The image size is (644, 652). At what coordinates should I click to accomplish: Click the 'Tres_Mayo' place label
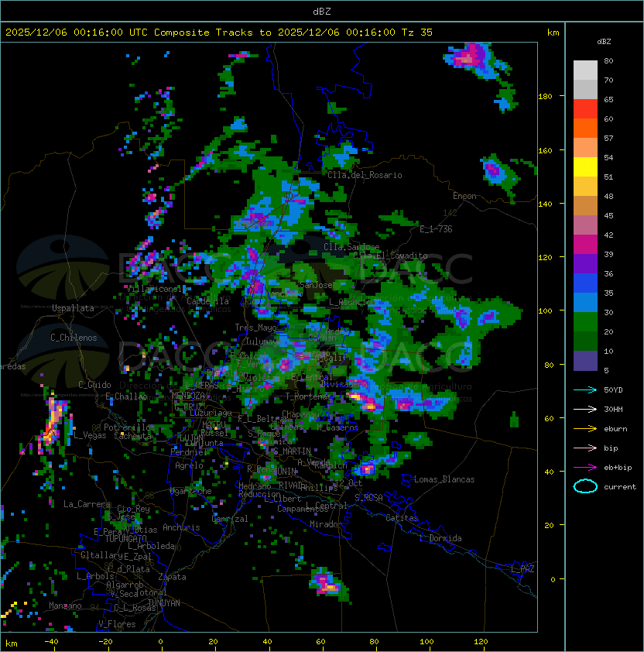point(255,328)
